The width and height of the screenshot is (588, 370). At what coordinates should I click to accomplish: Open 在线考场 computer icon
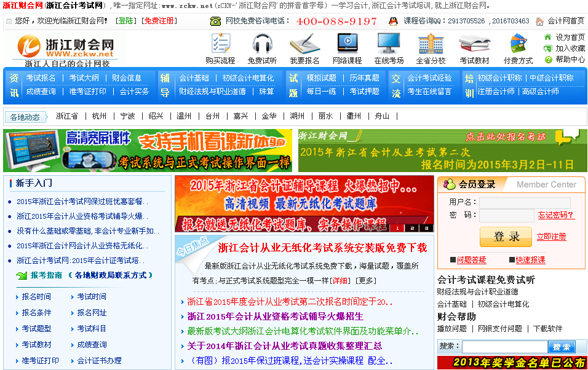pyautogui.click(x=389, y=44)
